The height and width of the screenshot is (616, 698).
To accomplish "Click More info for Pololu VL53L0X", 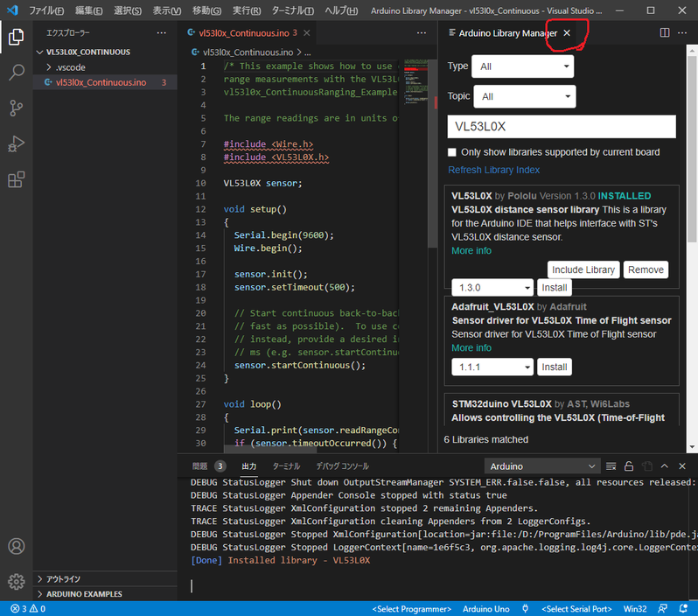I will point(471,251).
